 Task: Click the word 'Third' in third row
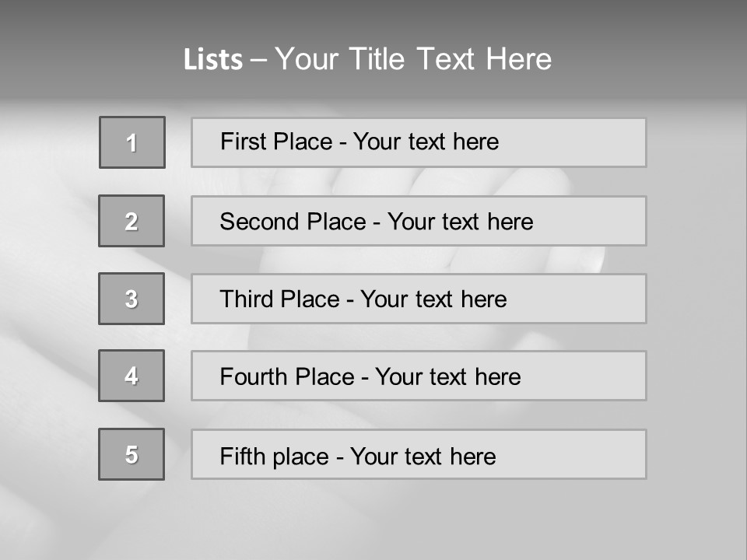click(x=245, y=299)
